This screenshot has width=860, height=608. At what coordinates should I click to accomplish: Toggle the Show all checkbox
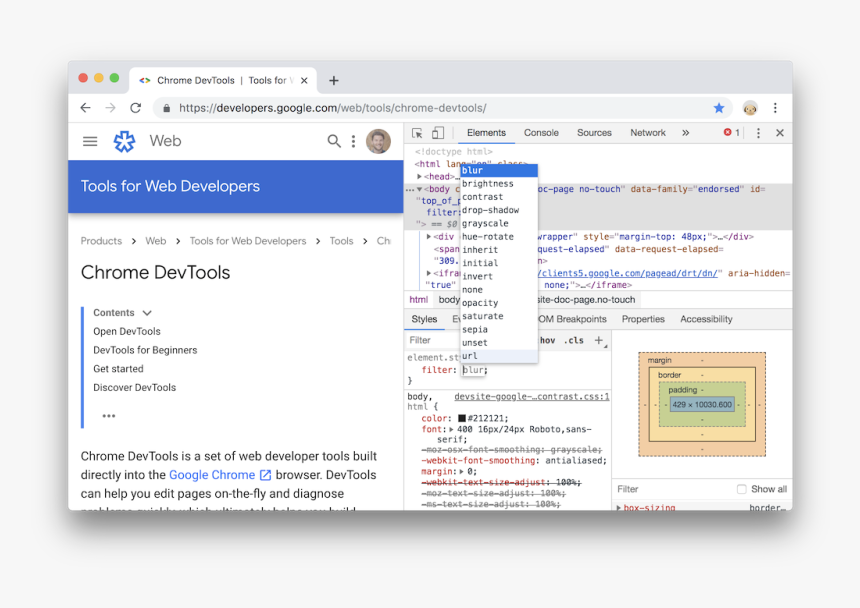(742, 489)
